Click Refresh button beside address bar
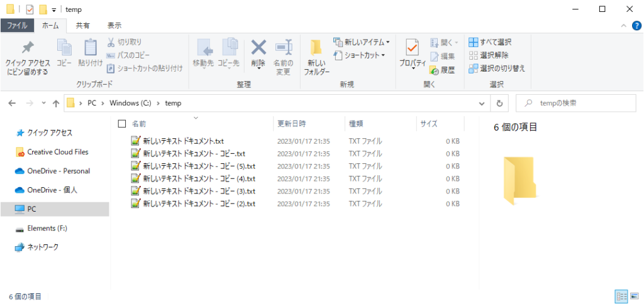 tap(500, 104)
